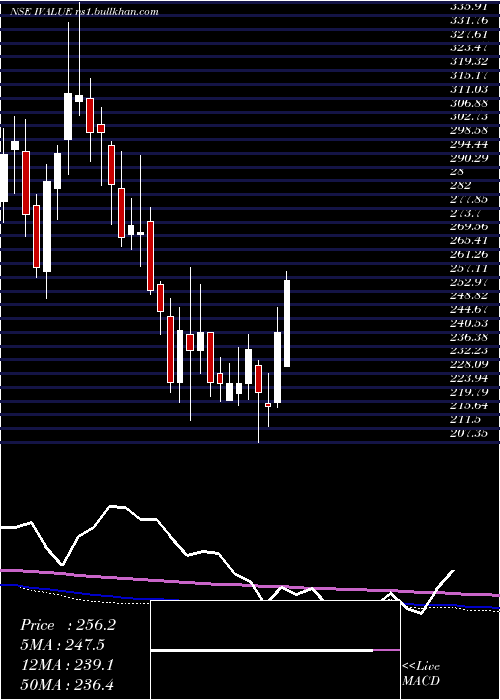
Task: Pick the 265.41 axis label
Action: click(470, 241)
